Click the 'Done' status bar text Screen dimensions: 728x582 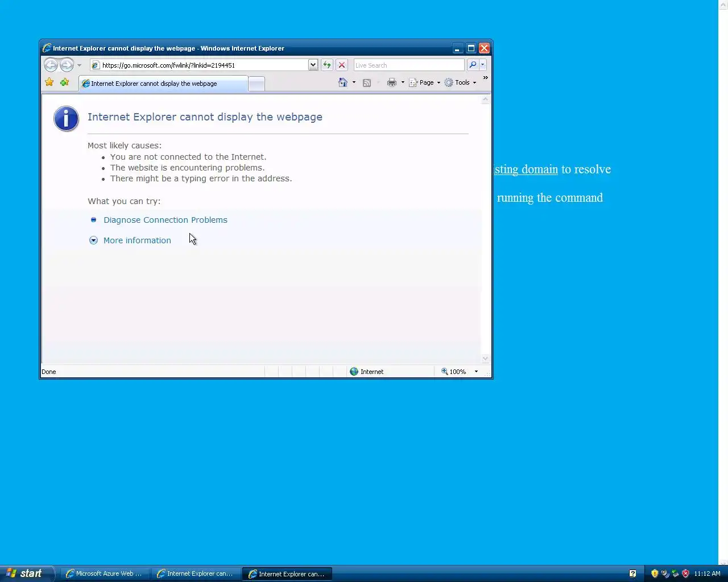[x=49, y=372]
